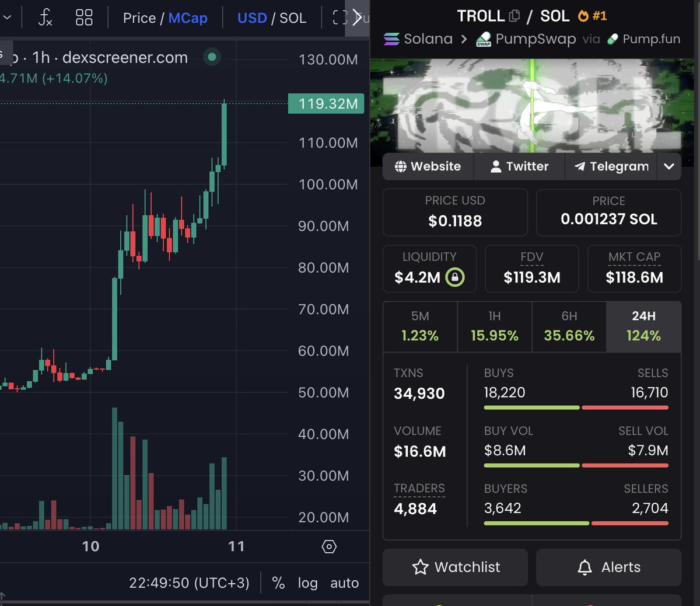The width and height of the screenshot is (700, 606).
Task: Click the buys versus sells ratio bar
Action: point(576,408)
